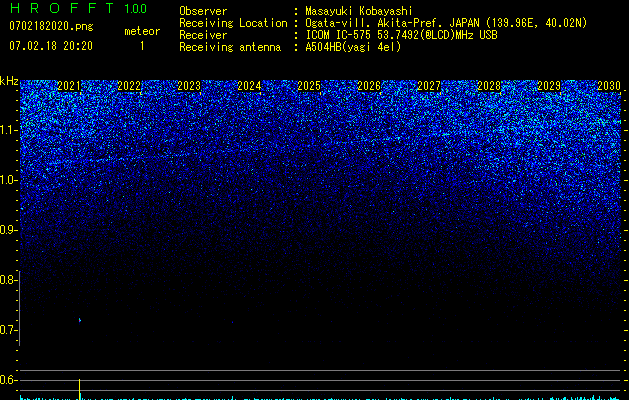Click antenna value A504HB(yagi 4el)
This screenshot has height=400, width=629.
point(353,47)
